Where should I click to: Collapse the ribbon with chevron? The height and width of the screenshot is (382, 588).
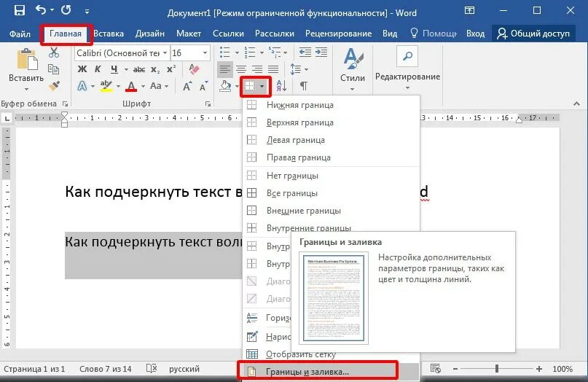(577, 104)
